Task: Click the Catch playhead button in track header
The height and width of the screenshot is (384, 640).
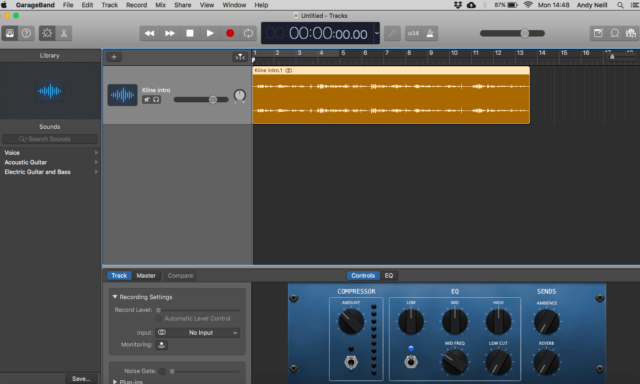Action: coord(240,57)
